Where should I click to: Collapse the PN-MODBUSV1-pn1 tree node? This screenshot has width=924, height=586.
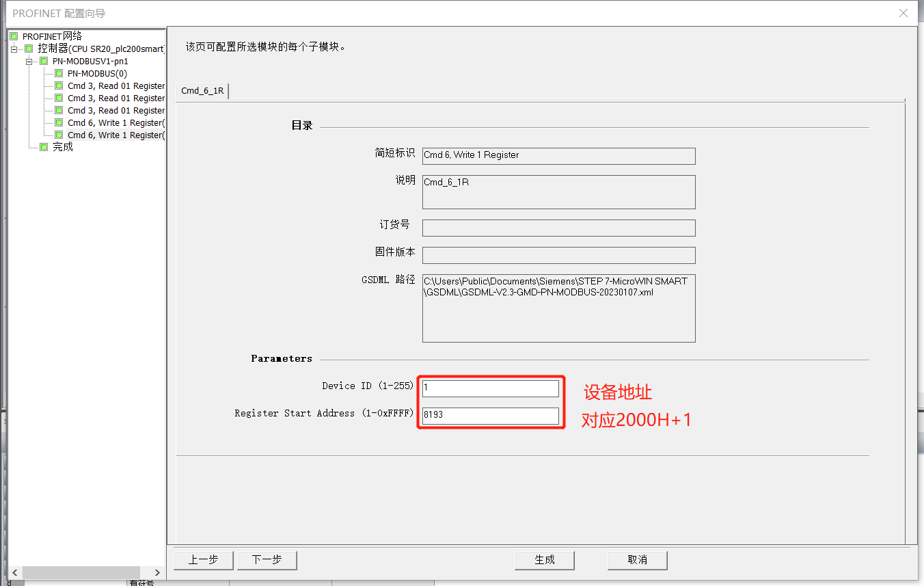(x=29, y=61)
